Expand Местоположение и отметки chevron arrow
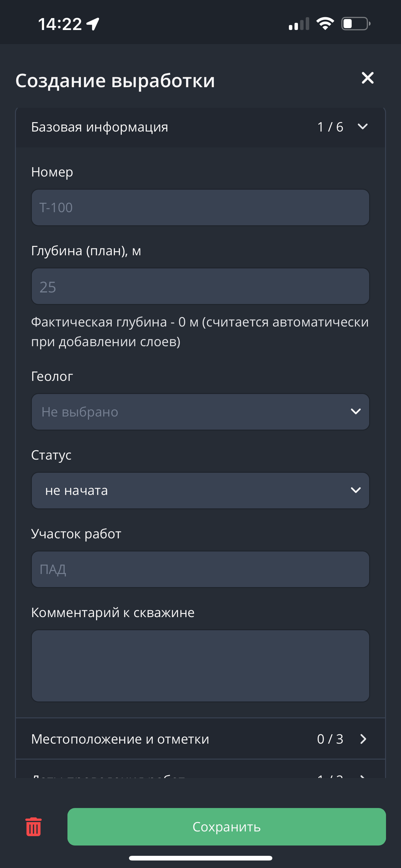 pos(363,739)
